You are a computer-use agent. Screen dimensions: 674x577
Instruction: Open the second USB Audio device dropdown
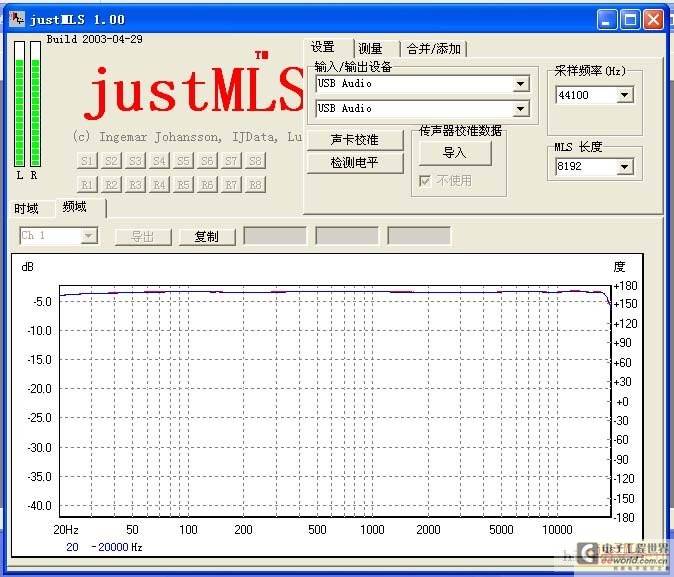(521, 108)
